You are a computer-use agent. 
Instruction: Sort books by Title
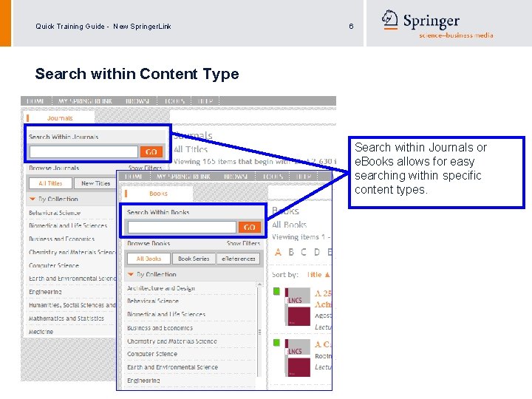click(314, 274)
